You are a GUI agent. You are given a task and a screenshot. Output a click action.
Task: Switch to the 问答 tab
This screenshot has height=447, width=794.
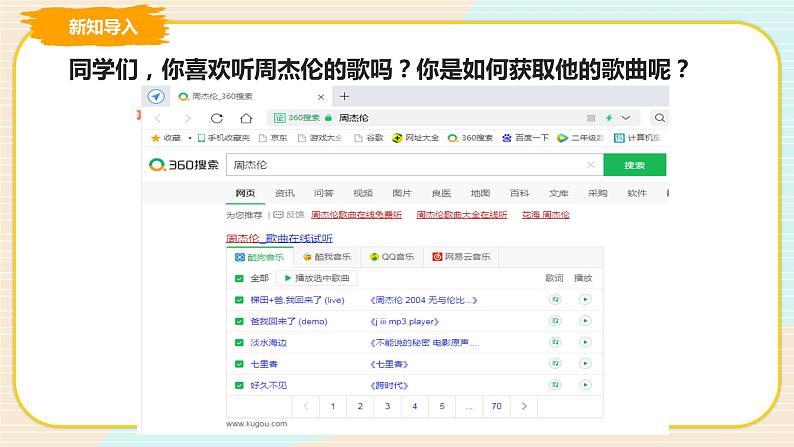pyautogui.click(x=324, y=193)
